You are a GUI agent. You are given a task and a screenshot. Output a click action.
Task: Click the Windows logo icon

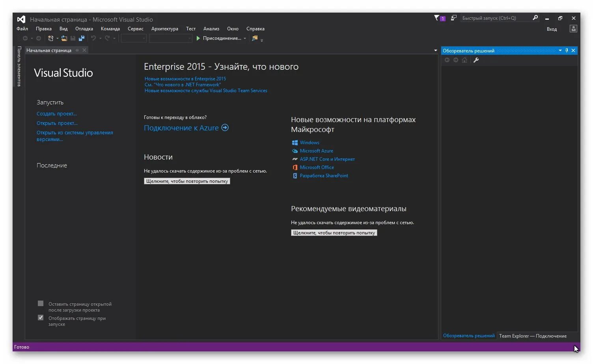pyautogui.click(x=295, y=143)
